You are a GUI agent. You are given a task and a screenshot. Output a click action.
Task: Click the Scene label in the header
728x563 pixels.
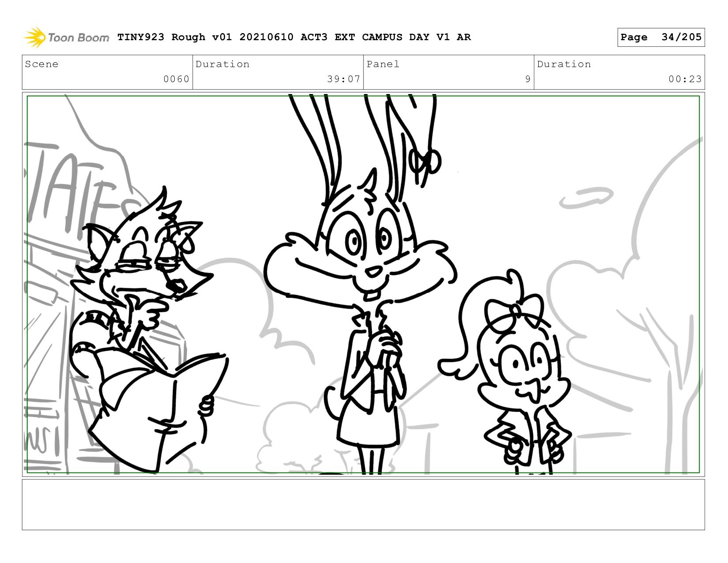41,64
